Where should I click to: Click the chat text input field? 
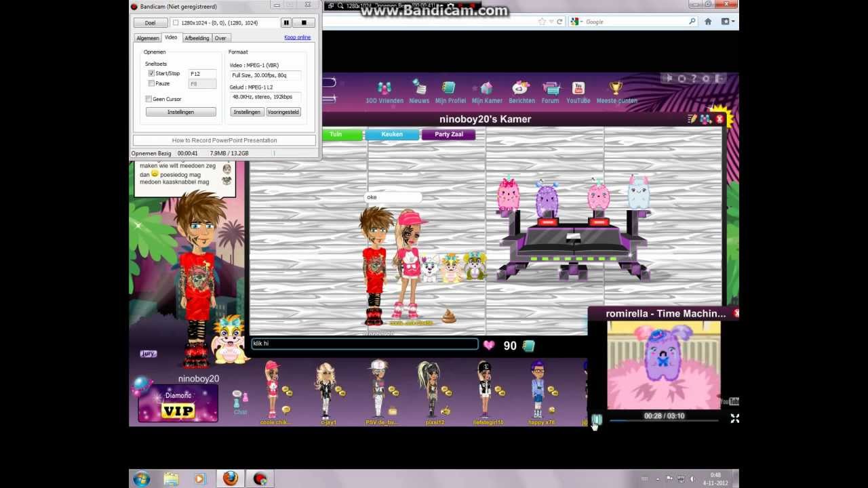[364, 344]
